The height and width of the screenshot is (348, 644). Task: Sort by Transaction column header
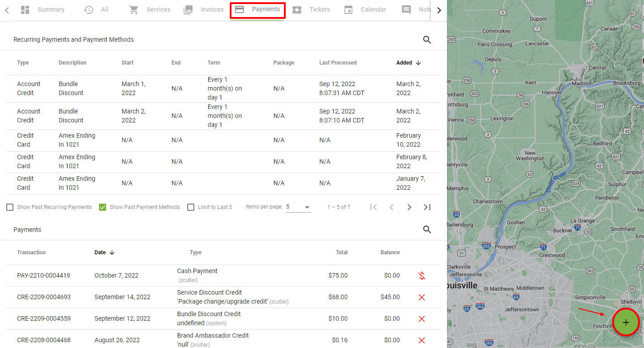31,252
